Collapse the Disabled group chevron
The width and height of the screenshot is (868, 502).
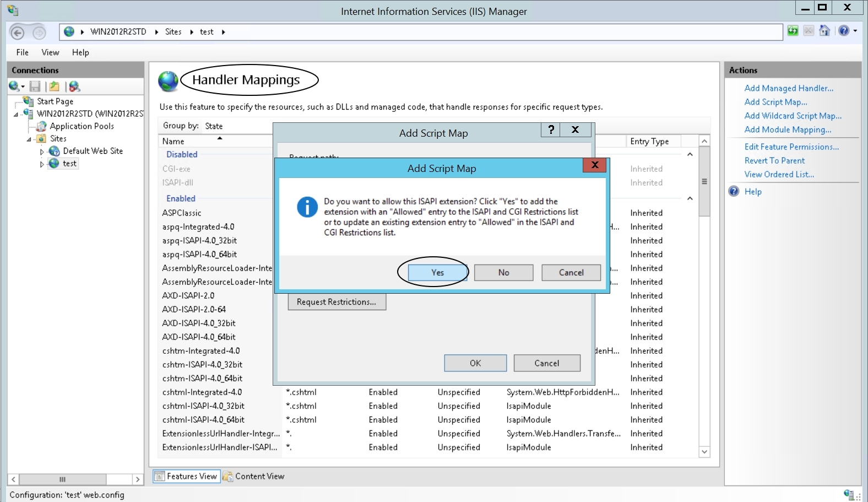click(x=690, y=155)
